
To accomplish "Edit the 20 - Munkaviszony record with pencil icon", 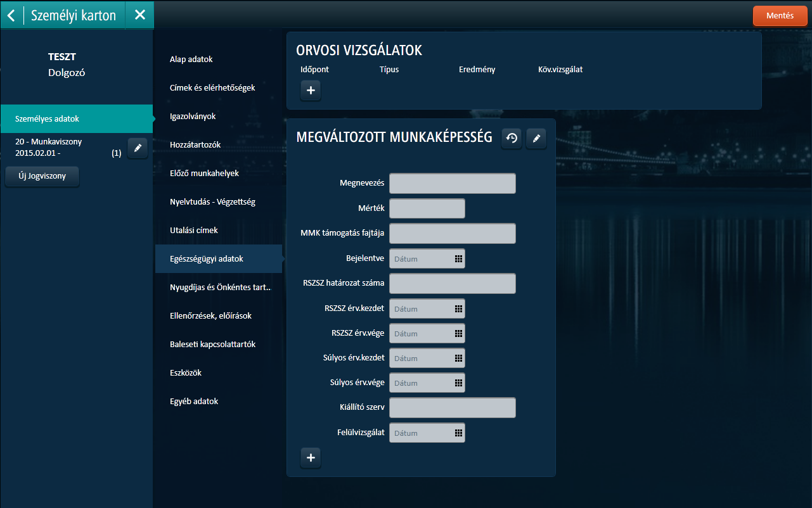I will [138, 148].
